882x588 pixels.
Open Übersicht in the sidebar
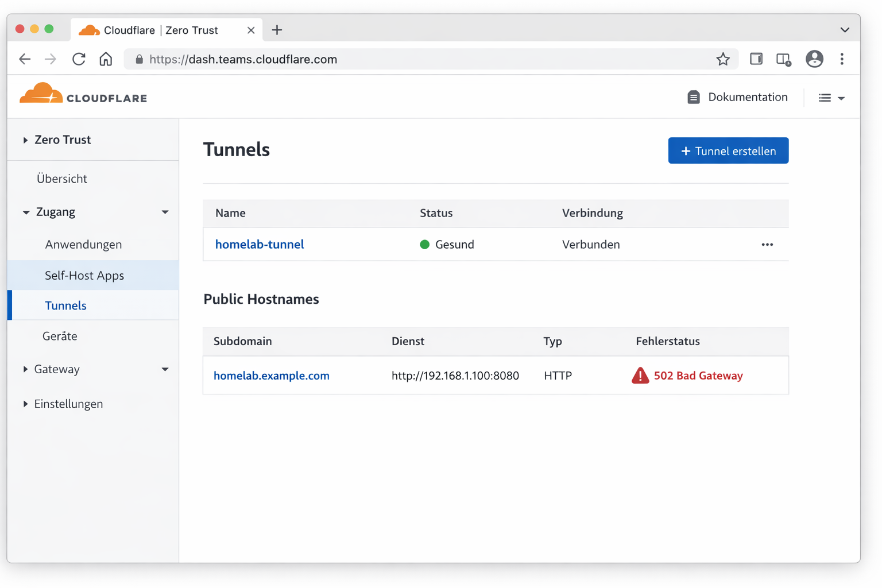click(62, 179)
